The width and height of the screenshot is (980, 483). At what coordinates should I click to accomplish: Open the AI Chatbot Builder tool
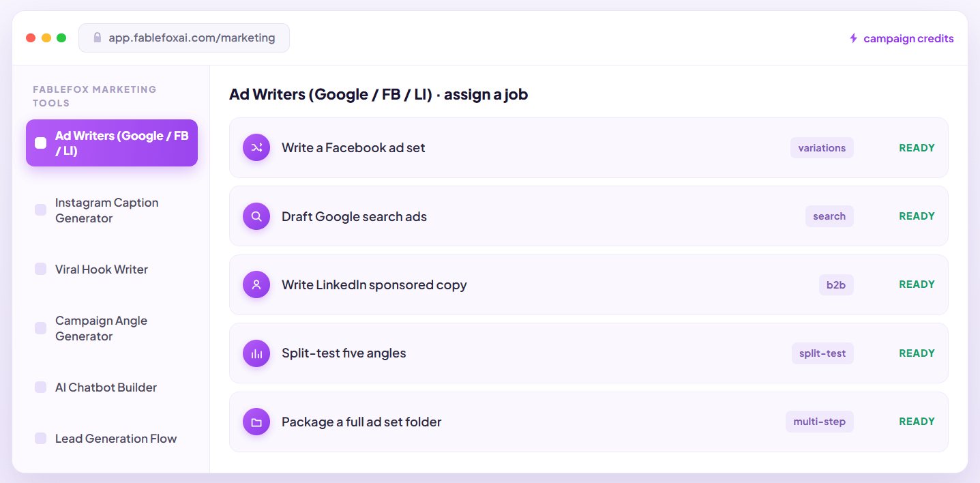pos(112,387)
